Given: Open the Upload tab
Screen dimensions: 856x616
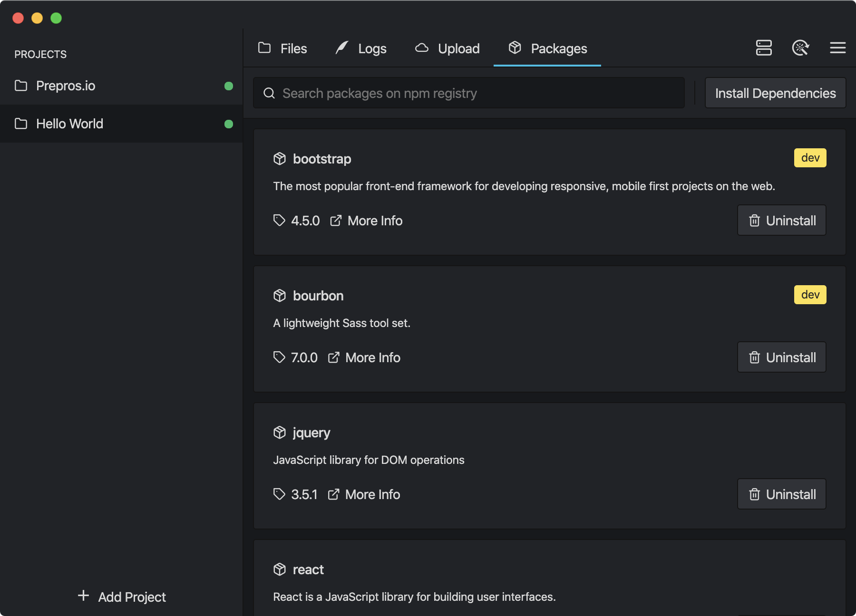Looking at the screenshot, I should coord(447,48).
